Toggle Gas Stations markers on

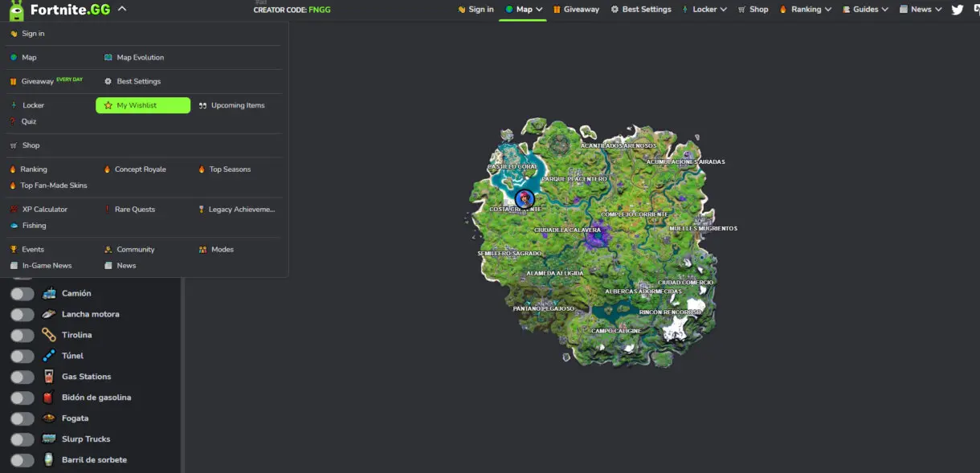pyautogui.click(x=22, y=377)
